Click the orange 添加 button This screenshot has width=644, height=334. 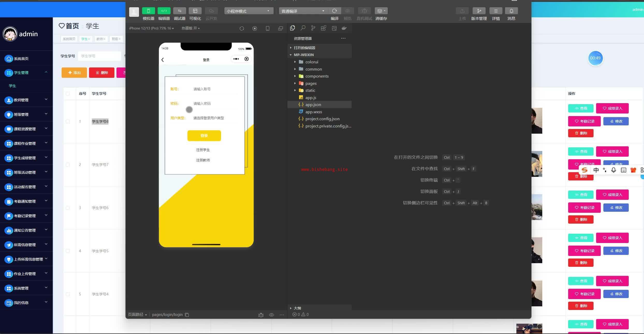[74, 73]
